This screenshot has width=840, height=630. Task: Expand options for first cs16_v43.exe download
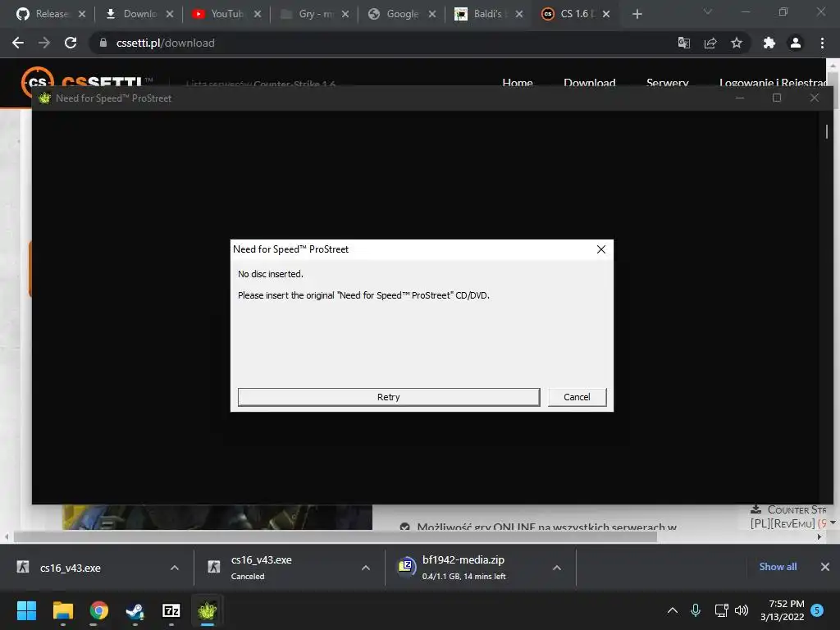tap(175, 568)
